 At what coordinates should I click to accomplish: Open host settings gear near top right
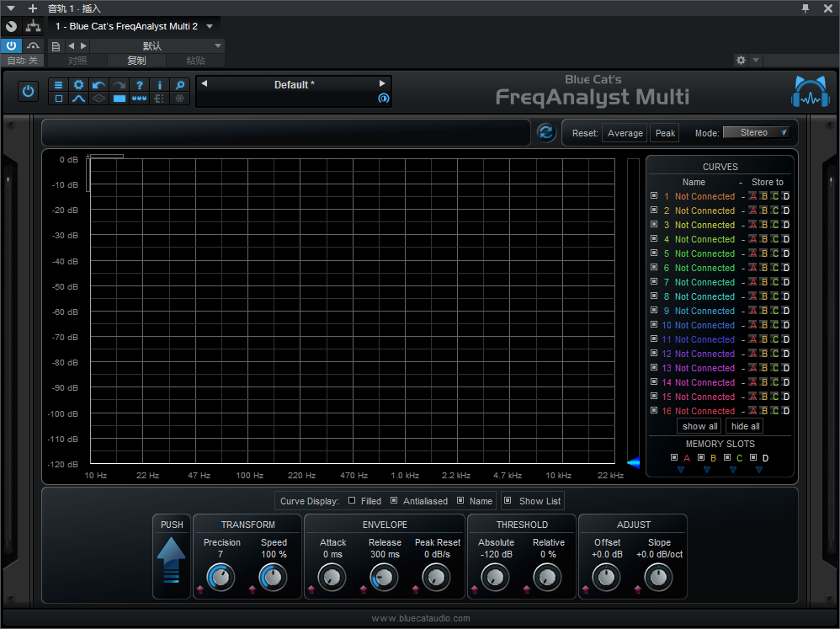point(741,60)
